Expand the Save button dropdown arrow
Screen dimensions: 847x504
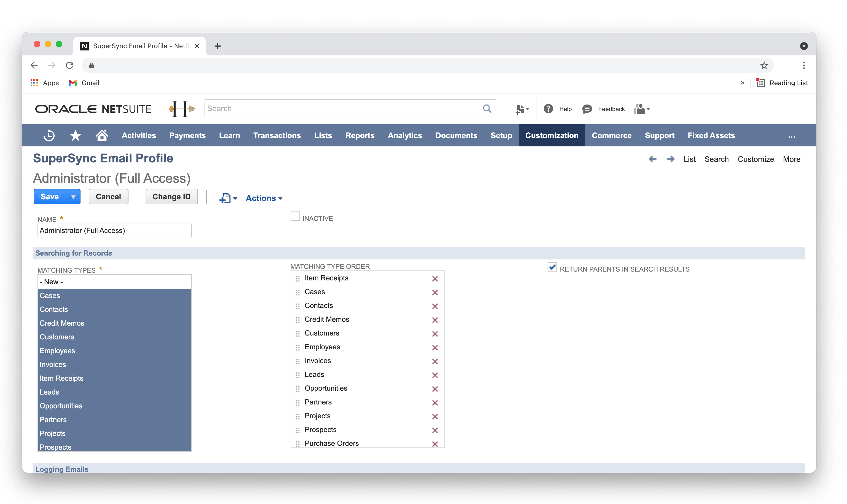click(73, 197)
